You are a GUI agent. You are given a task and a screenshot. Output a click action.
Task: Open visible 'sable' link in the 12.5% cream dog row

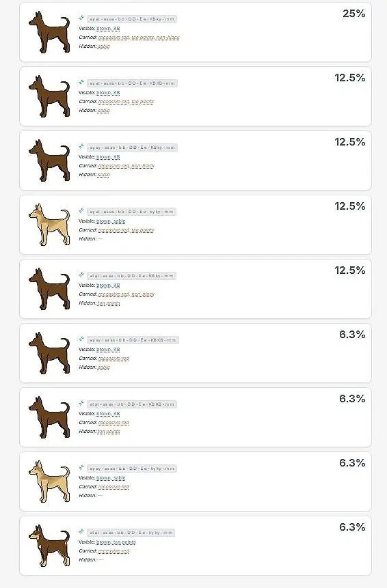coord(120,221)
